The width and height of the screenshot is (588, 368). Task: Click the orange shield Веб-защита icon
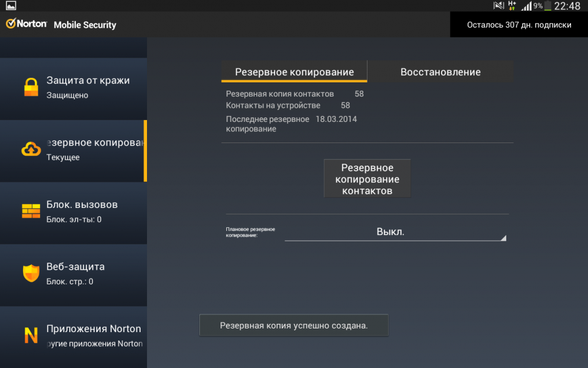point(31,273)
